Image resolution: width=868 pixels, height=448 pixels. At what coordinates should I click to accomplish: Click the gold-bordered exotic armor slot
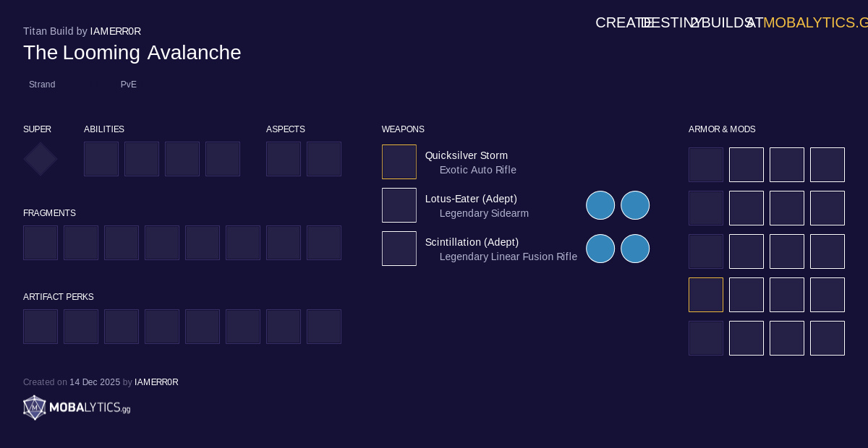[x=706, y=295]
